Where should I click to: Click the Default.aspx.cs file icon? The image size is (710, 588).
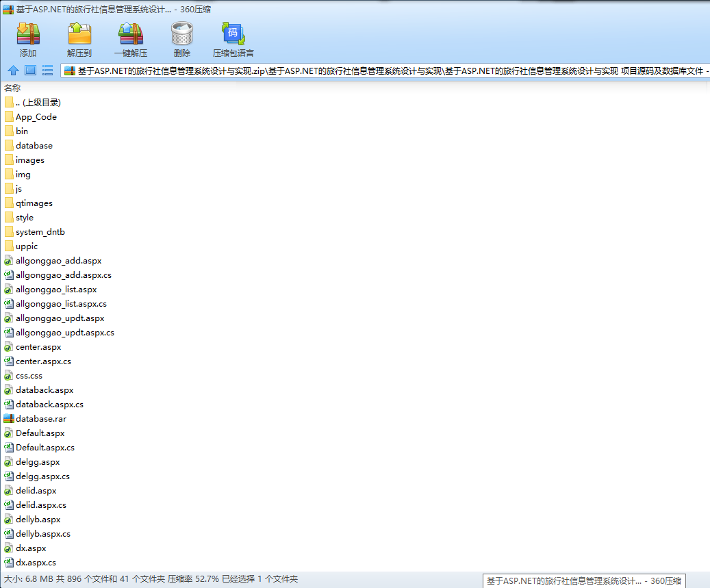[x=9, y=448]
